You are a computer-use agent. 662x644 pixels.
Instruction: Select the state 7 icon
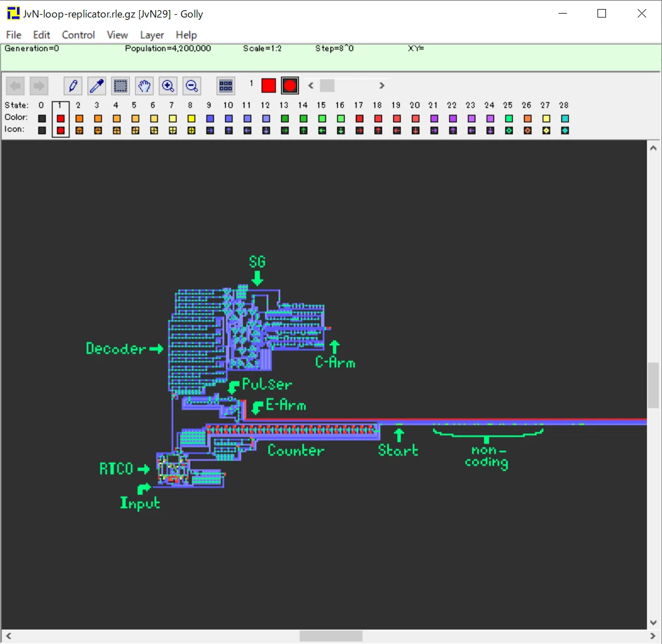coord(173,131)
